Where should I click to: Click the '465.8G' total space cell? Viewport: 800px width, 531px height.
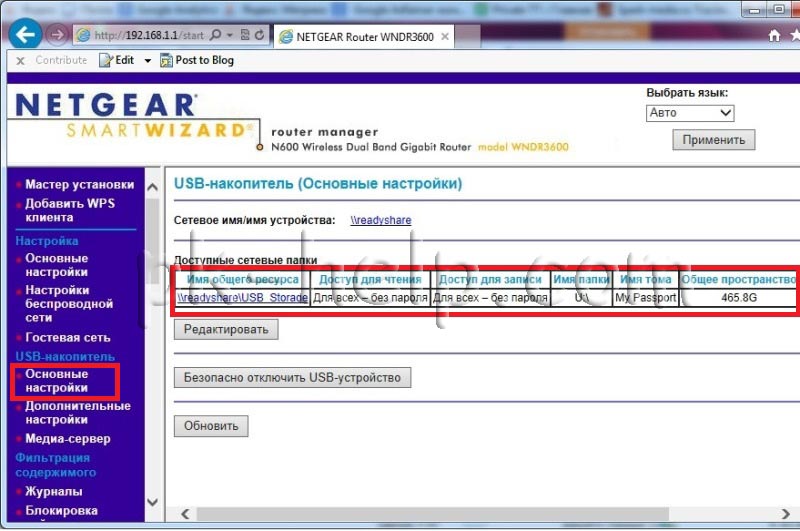coord(739,297)
